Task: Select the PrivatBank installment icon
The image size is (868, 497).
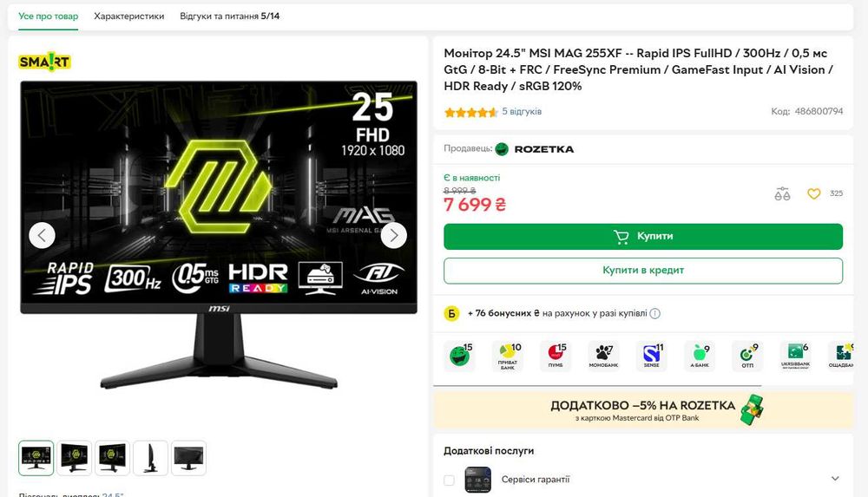Action: [508, 356]
